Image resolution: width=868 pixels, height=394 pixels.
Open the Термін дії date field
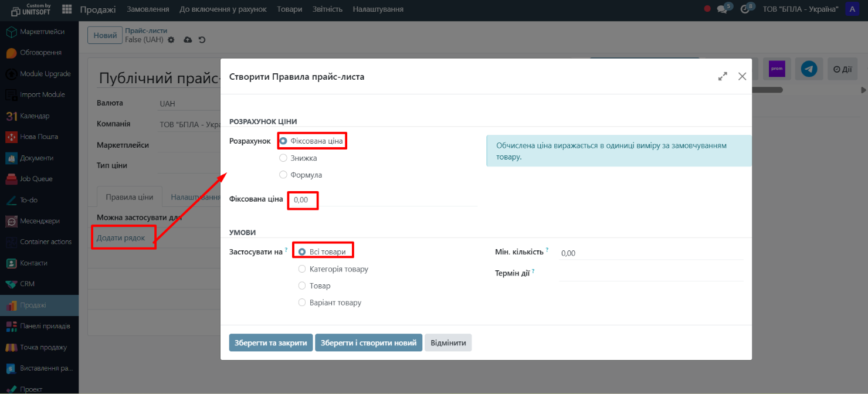click(650, 273)
